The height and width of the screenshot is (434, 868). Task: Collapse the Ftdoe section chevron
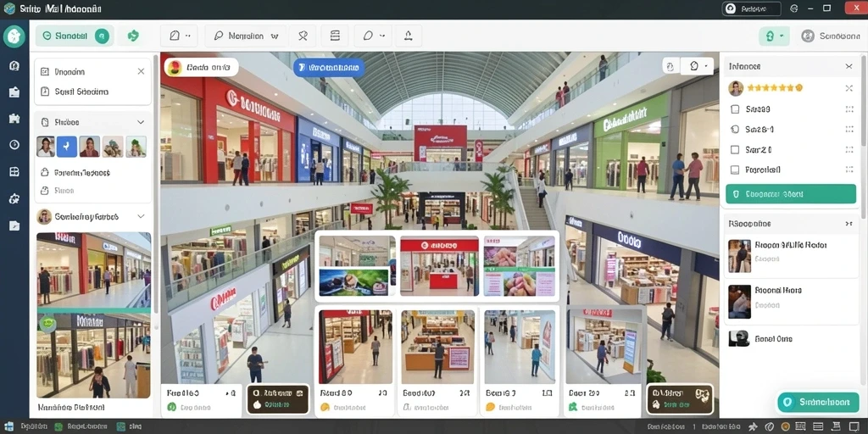click(141, 122)
